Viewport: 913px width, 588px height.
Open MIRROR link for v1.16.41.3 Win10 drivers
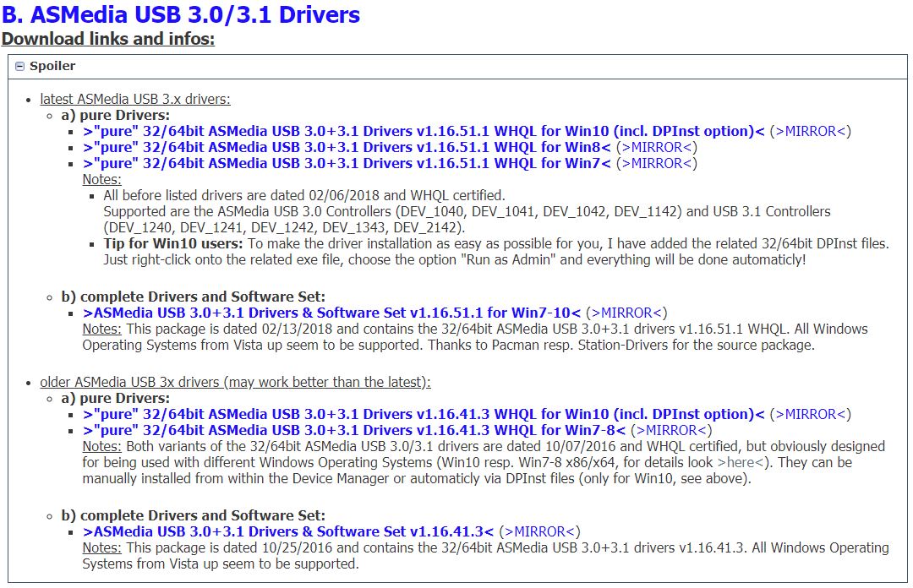pos(810,414)
